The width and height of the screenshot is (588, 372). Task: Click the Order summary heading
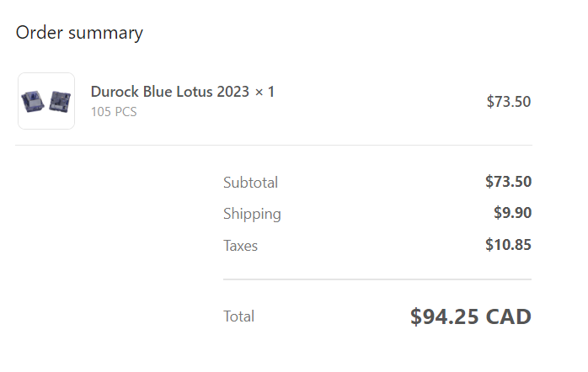click(x=79, y=33)
